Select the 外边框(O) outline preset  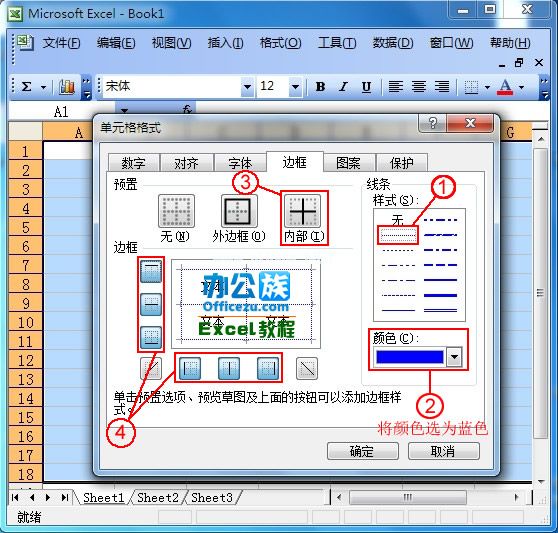tap(239, 211)
